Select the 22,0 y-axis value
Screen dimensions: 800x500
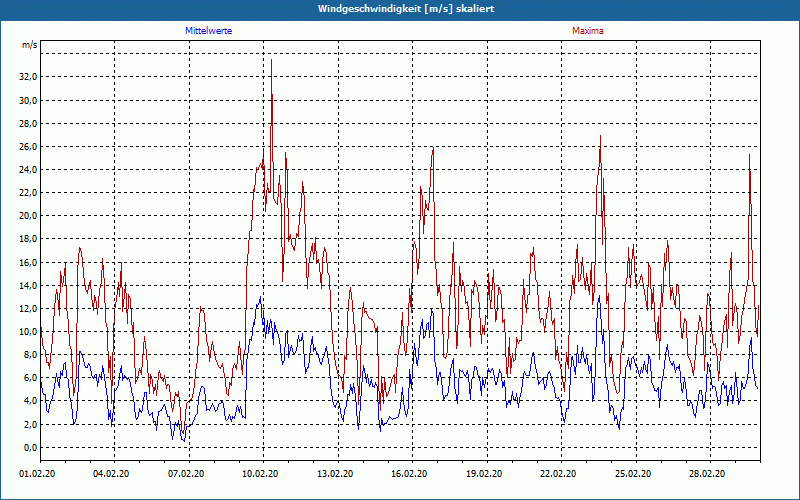[29, 193]
